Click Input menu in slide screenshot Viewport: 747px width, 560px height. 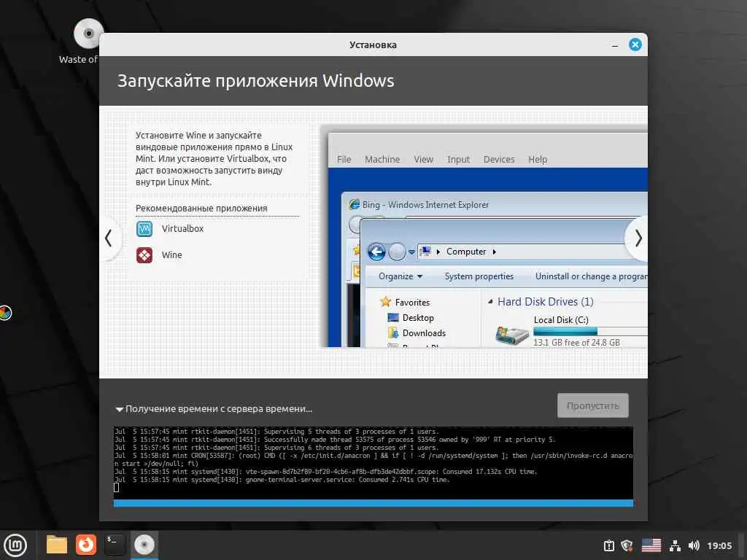(x=458, y=160)
